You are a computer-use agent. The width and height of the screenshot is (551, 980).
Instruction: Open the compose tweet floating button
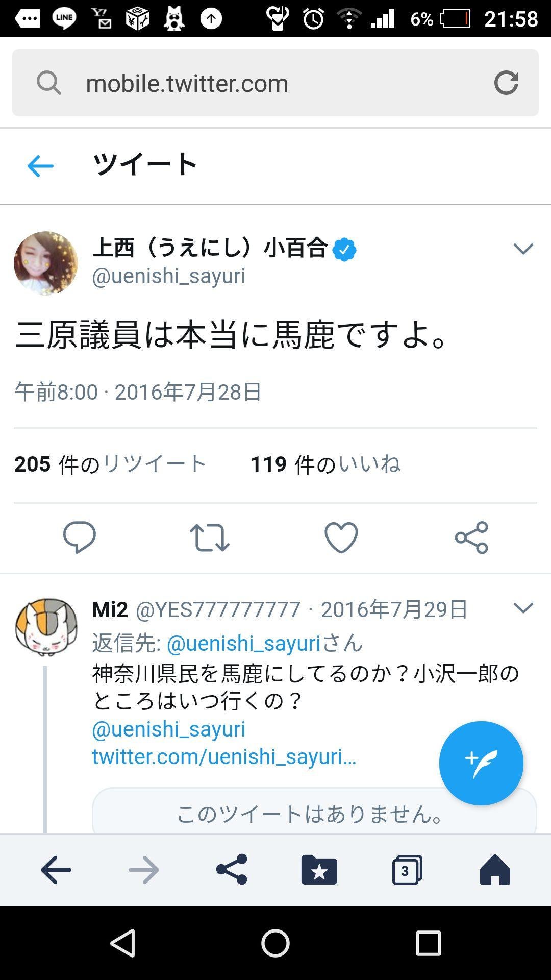(x=480, y=763)
